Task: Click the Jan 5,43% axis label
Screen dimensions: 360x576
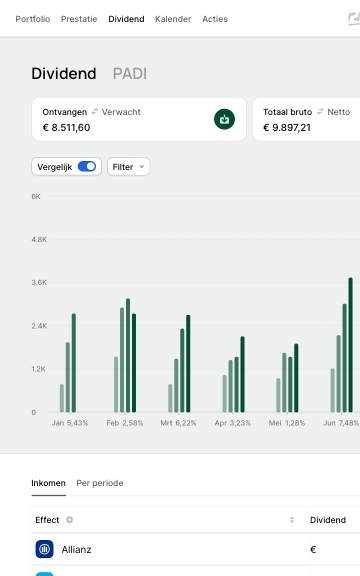Action: click(x=70, y=423)
